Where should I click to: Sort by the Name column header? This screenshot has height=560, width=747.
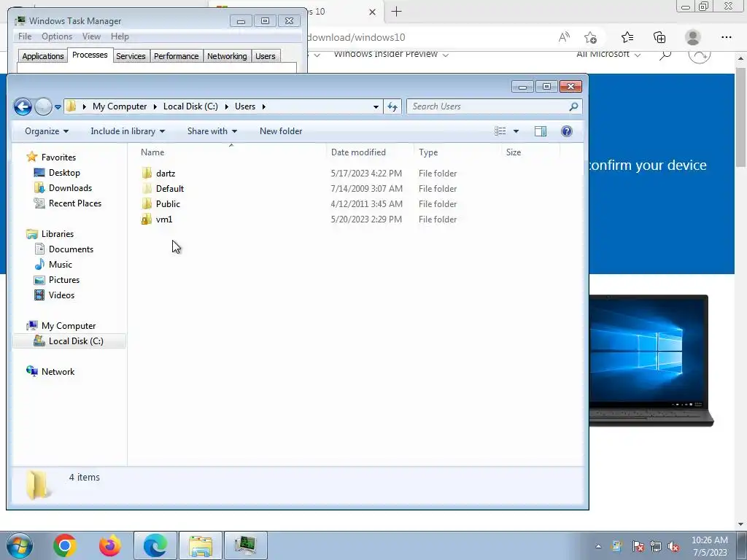152,152
